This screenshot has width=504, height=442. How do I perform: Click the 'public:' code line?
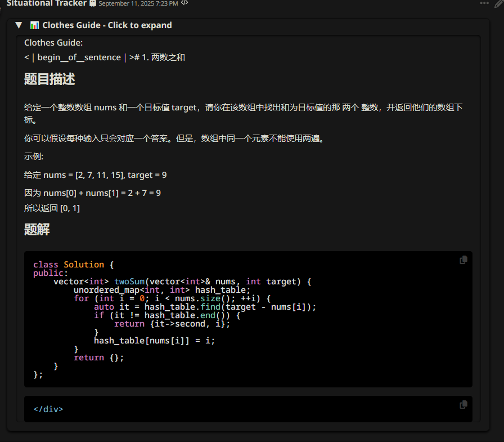pos(51,273)
